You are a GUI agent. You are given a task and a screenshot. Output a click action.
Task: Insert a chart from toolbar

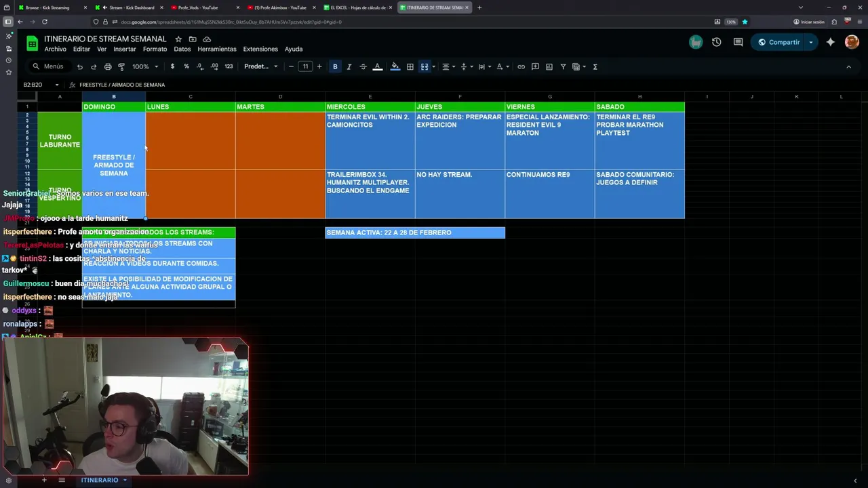(549, 66)
